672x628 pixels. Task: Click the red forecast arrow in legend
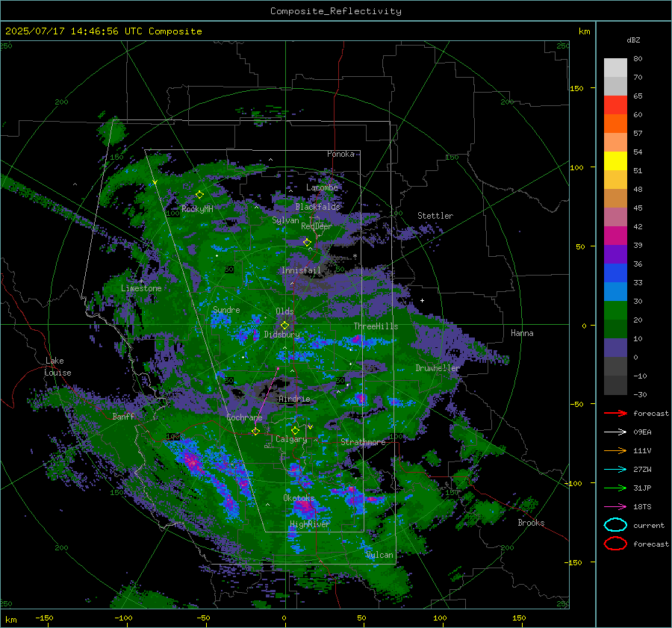tap(615, 413)
